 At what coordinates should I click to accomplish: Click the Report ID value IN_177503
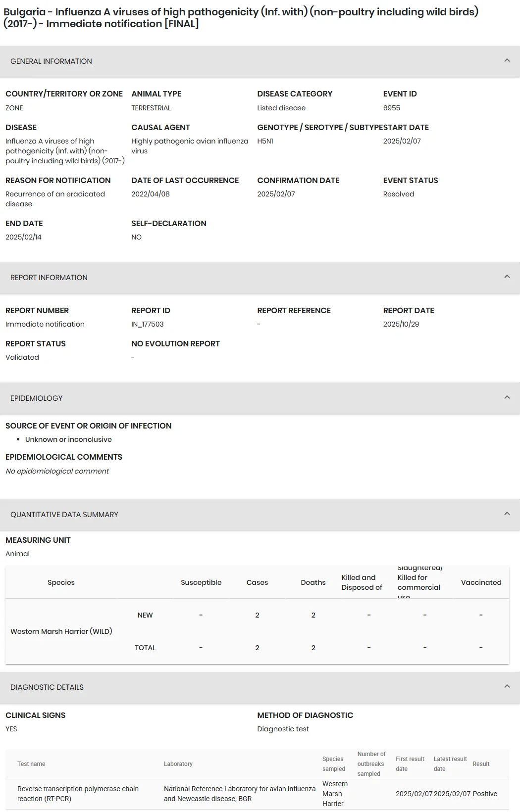click(147, 324)
